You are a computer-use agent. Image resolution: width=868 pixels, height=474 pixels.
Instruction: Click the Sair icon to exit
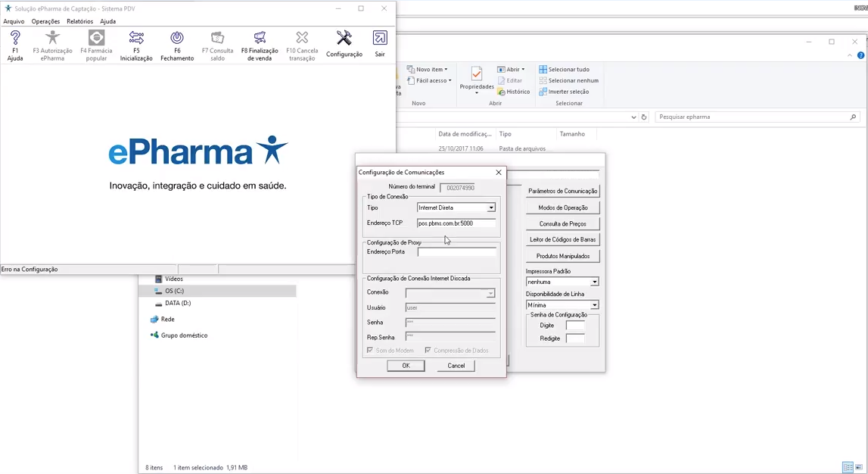click(x=379, y=45)
